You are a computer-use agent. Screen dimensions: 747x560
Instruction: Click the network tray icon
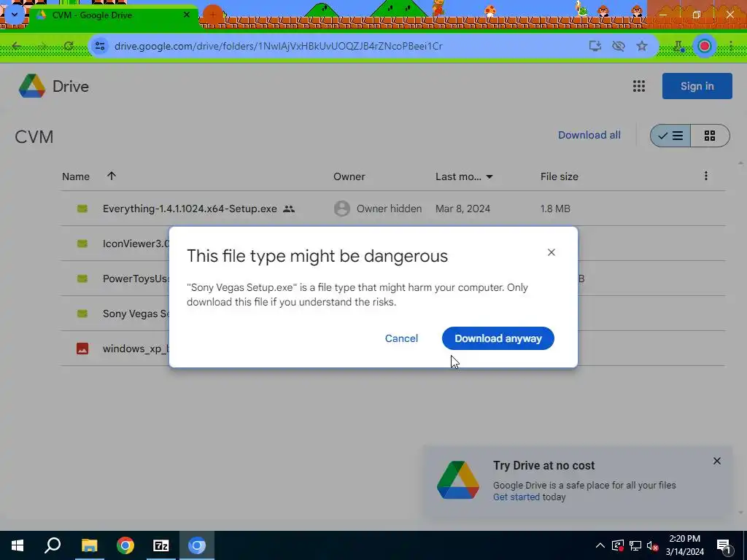point(635,545)
